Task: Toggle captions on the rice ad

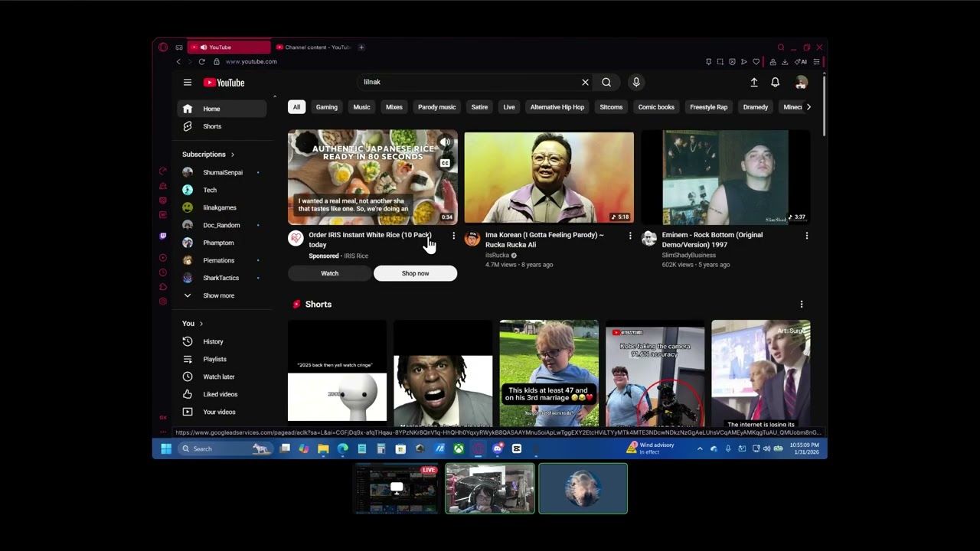Action: click(x=445, y=163)
